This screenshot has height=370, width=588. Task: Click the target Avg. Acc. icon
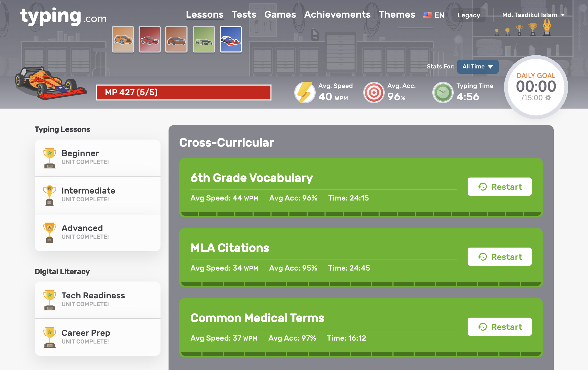pyautogui.click(x=374, y=92)
